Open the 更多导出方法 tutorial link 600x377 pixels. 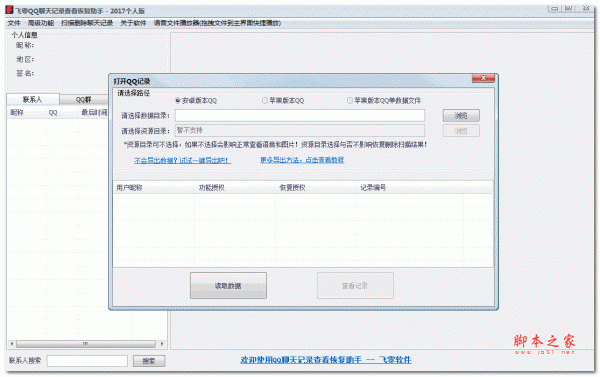pos(302,160)
